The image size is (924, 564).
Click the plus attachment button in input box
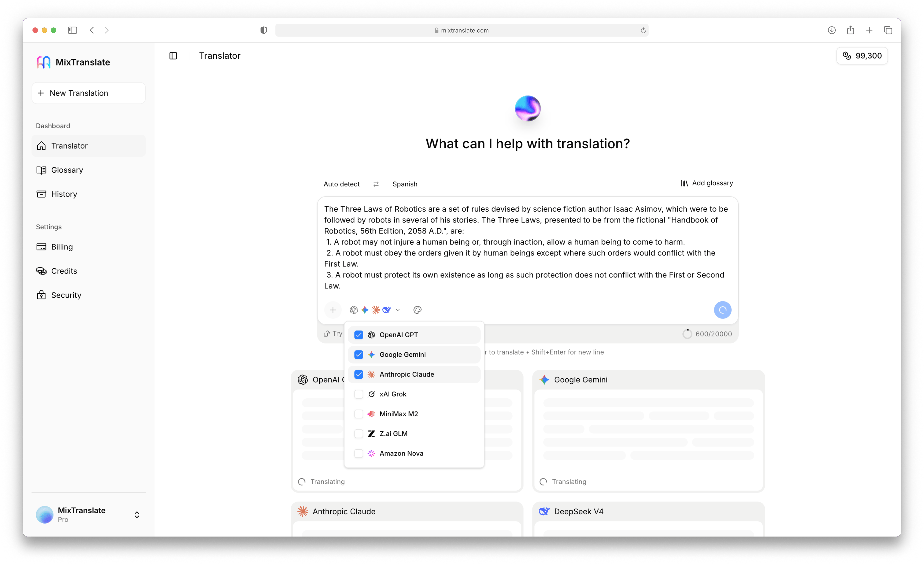[333, 310]
